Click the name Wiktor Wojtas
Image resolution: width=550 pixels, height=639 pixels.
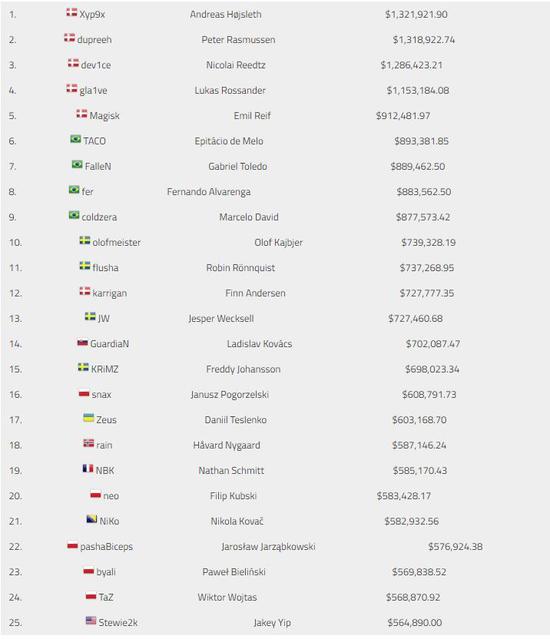227,597
